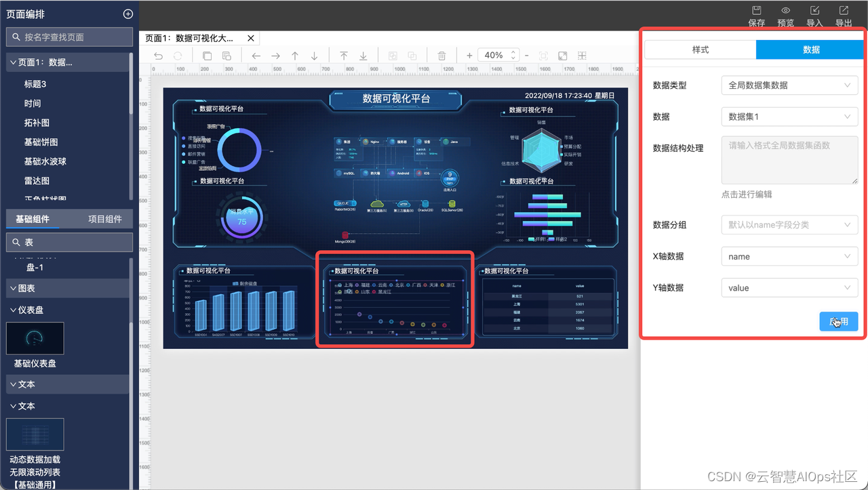Select the 数据 tab in the right panel
The height and width of the screenshot is (490, 868).
[810, 49]
